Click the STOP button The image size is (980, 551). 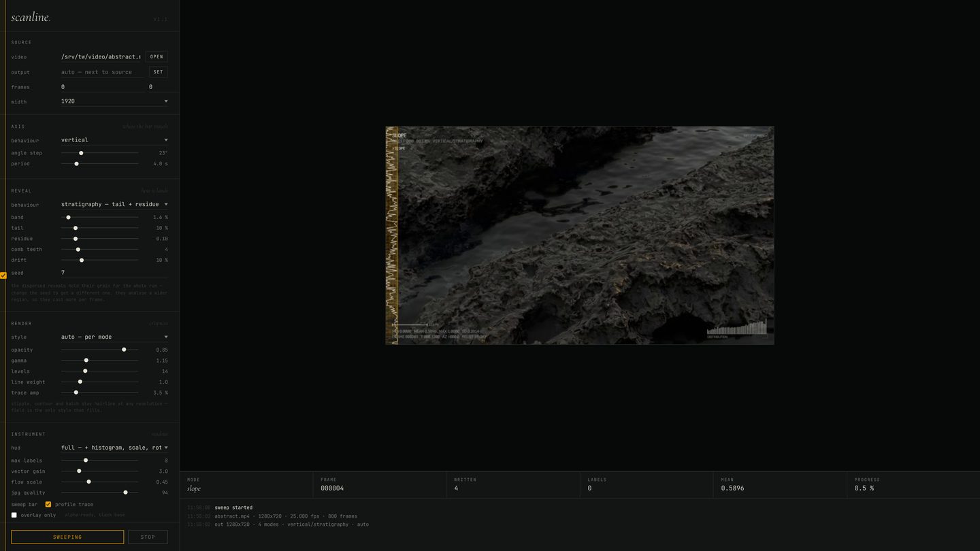coord(148,537)
